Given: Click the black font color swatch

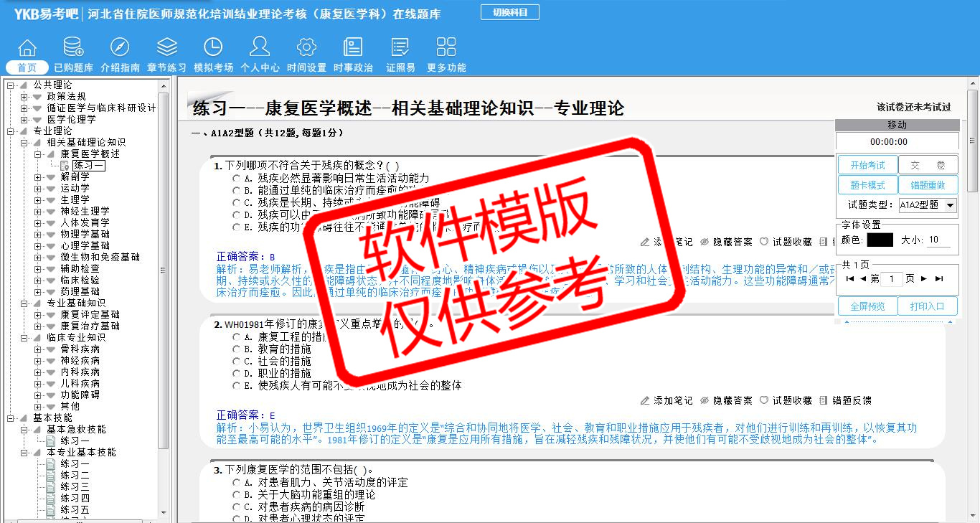Looking at the screenshot, I should point(880,240).
